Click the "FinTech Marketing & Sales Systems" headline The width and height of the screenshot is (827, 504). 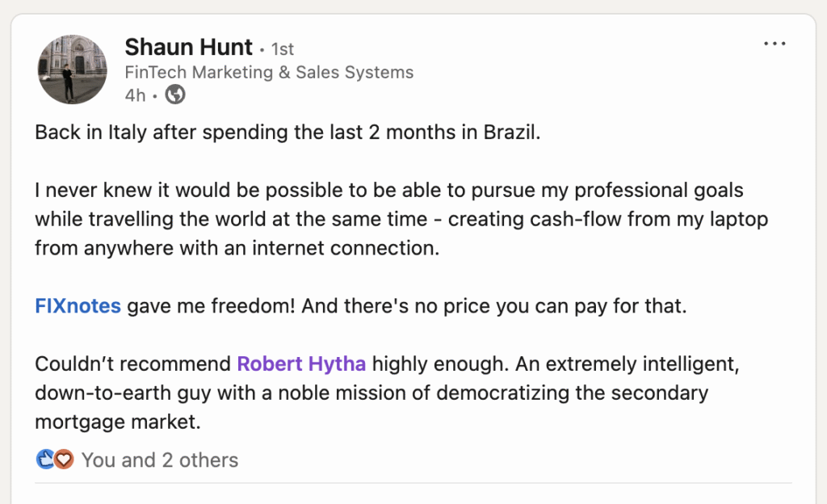tap(269, 72)
